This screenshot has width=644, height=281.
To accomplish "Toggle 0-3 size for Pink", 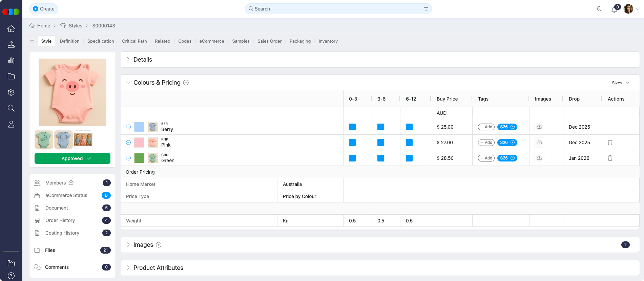I will (352, 143).
